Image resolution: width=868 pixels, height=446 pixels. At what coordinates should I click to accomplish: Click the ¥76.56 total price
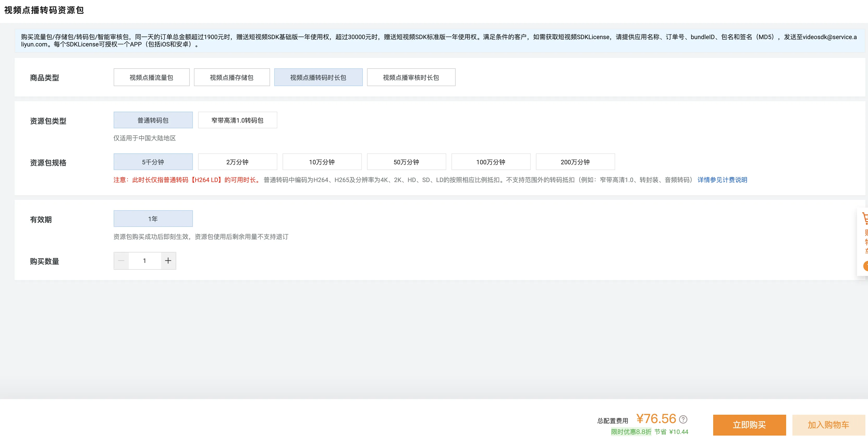(x=656, y=419)
